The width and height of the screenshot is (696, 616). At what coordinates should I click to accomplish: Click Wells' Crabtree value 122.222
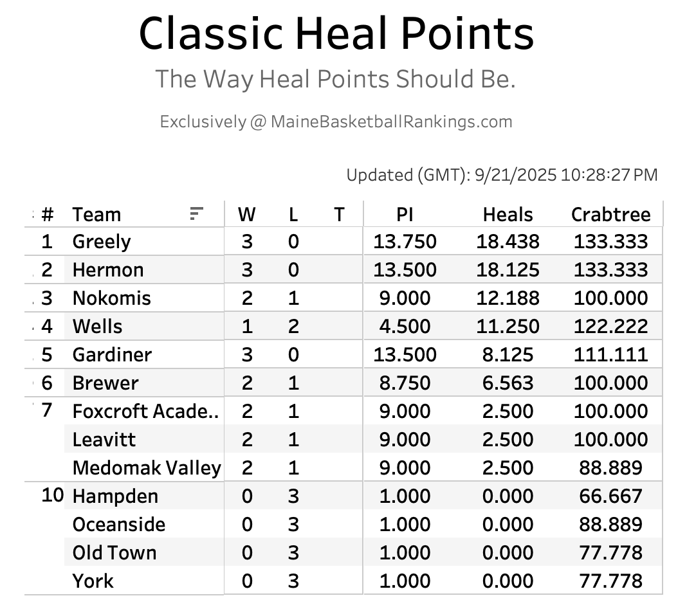[610, 327]
